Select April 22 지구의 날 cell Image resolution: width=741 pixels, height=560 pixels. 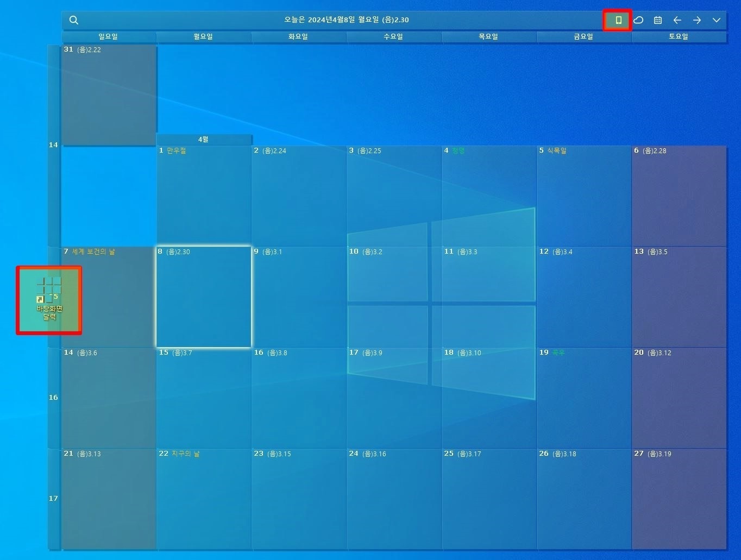(204, 499)
